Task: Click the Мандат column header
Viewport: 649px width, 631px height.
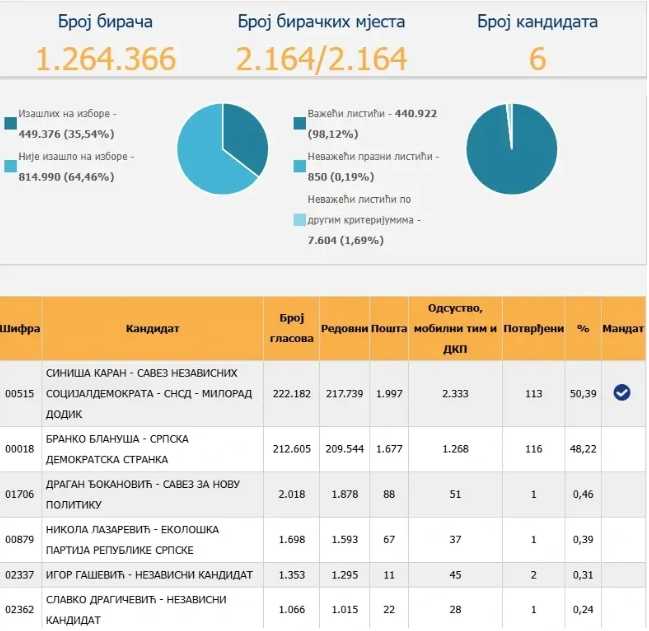Action: pyautogui.click(x=623, y=328)
